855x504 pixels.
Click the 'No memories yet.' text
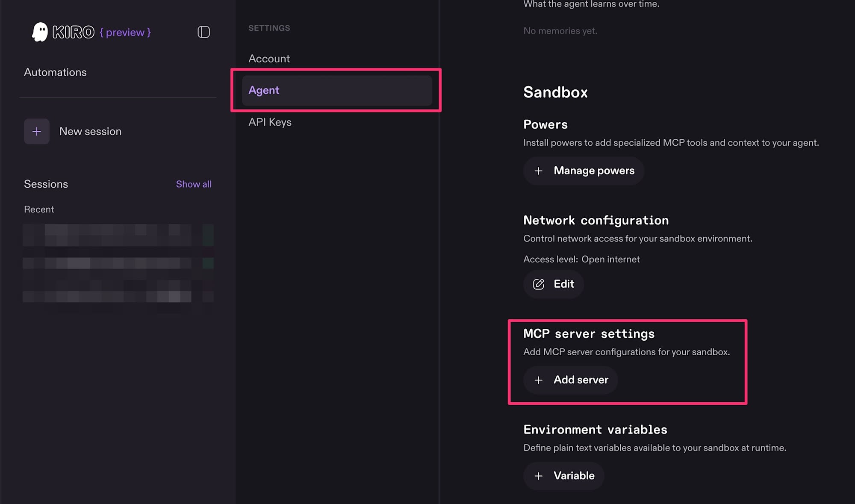[x=560, y=31]
